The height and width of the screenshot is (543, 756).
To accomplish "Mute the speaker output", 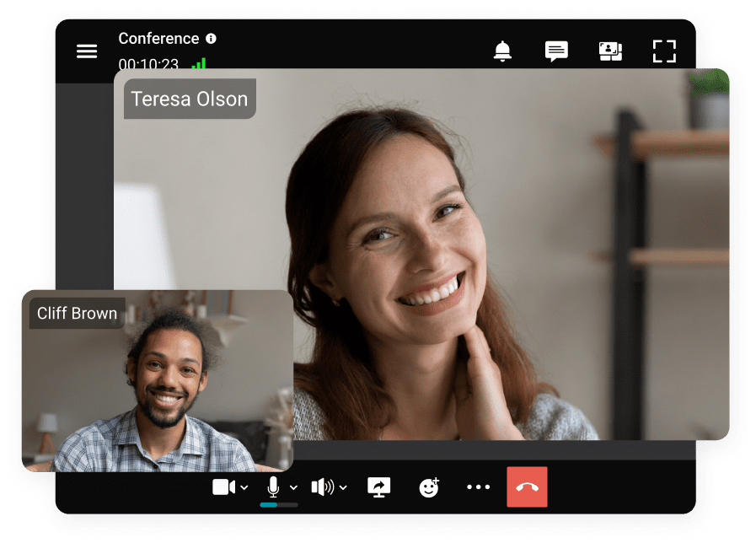I will [x=324, y=487].
